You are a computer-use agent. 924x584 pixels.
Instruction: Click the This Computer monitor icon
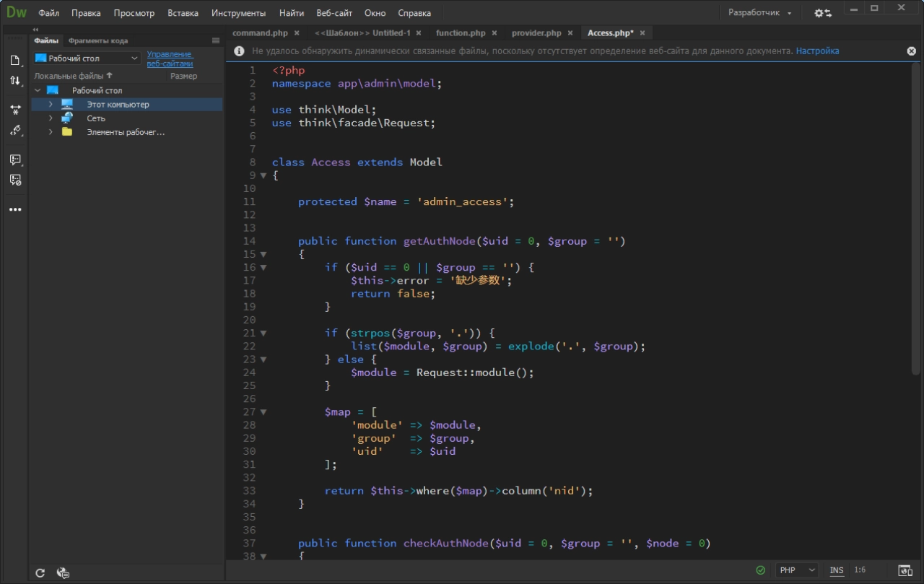tap(67, 104)
